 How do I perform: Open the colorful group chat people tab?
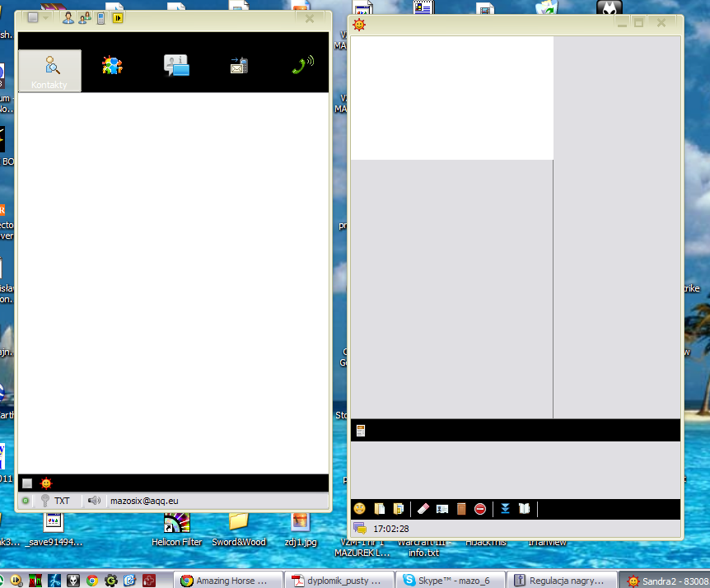111,66
